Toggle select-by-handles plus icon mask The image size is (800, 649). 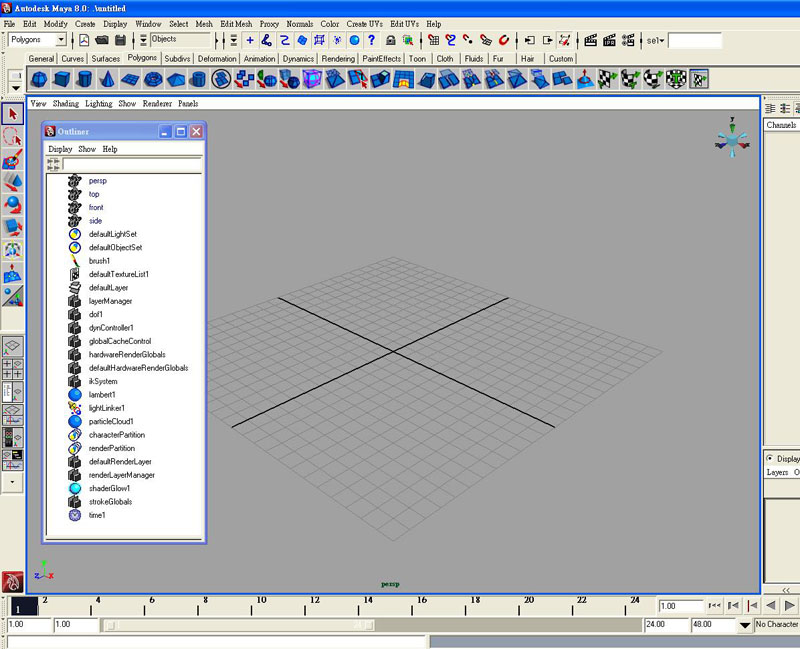[x=250, y=40]
